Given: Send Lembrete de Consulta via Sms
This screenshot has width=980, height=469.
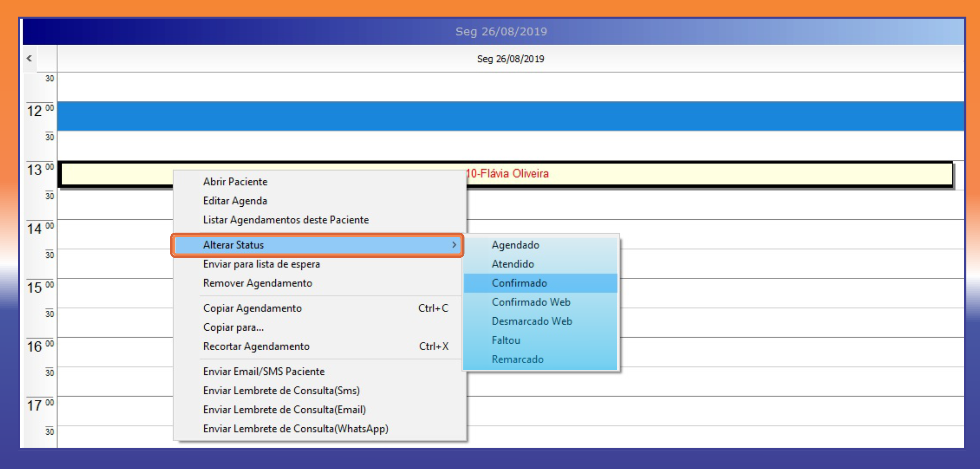Looking at the screenshot, I should point(281,390).
